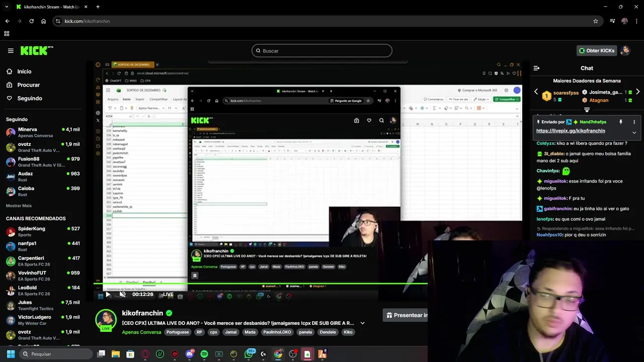Open WhatsApp from taskbar
The width and height of the screenshot is (644, 362).
(x=249, y=354)
